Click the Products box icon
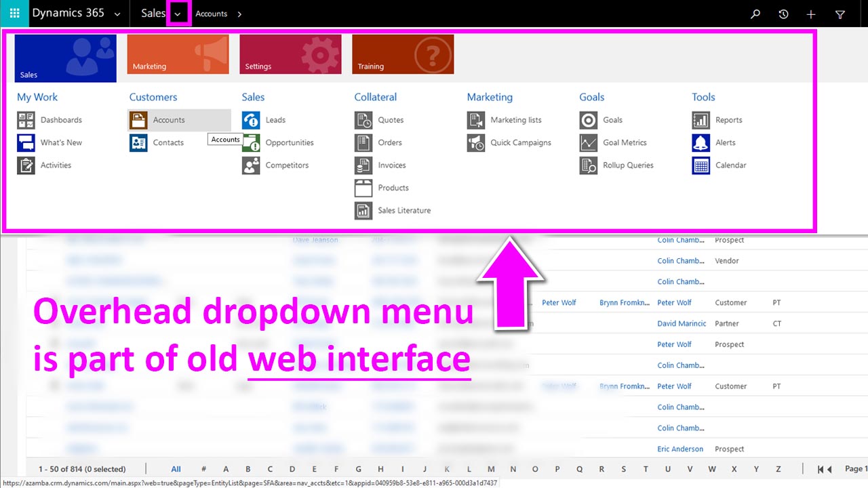Viewport: 868px width, 488px height. (x=363, y=188)
